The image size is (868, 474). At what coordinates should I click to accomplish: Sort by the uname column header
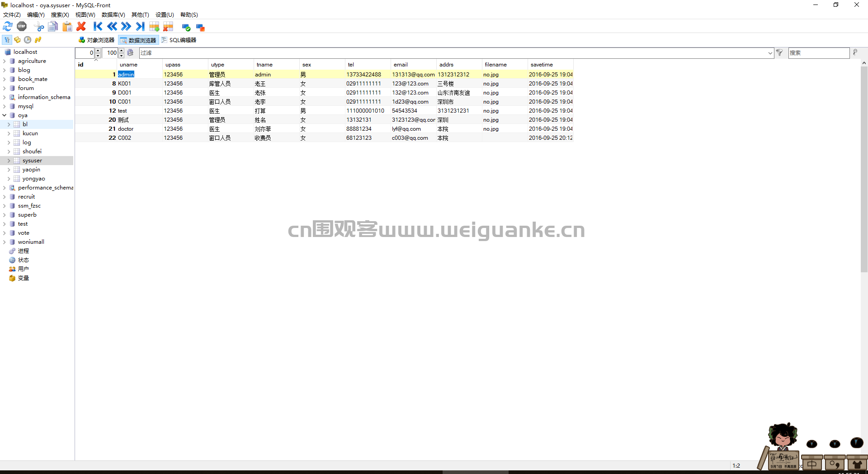(140, 65)
